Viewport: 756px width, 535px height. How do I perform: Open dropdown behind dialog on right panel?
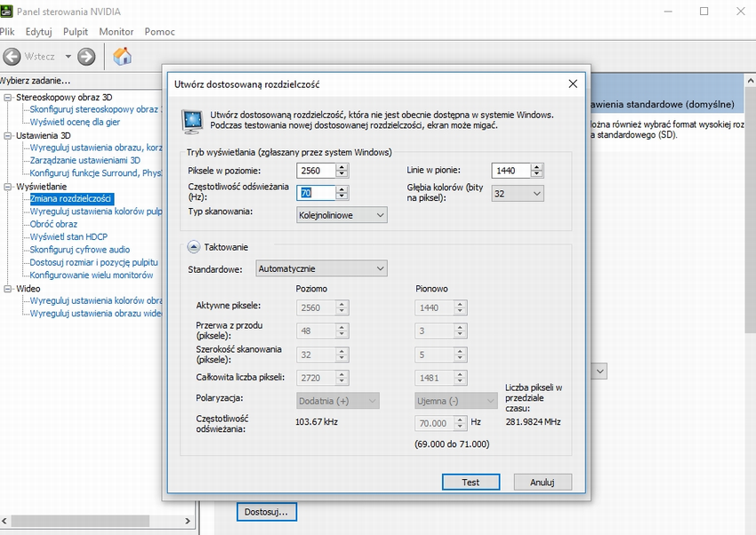pyautogui.click(x=599, y=371)
